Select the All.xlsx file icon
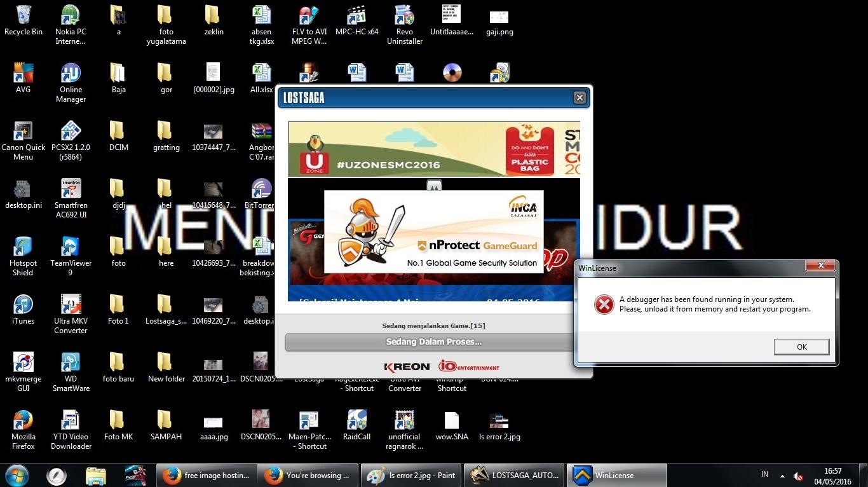The width and height of the screenshot is (868, 487). pyautogui.click(x=261, y=78)
